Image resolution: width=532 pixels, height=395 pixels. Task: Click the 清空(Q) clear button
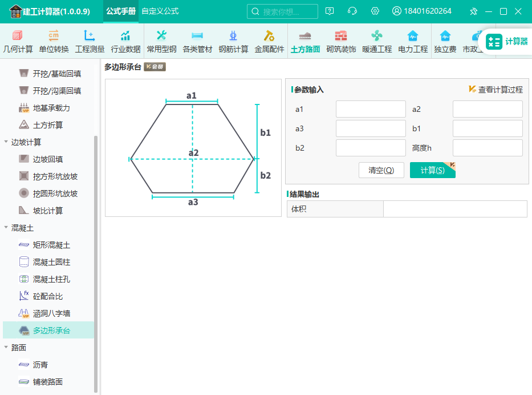381,170
